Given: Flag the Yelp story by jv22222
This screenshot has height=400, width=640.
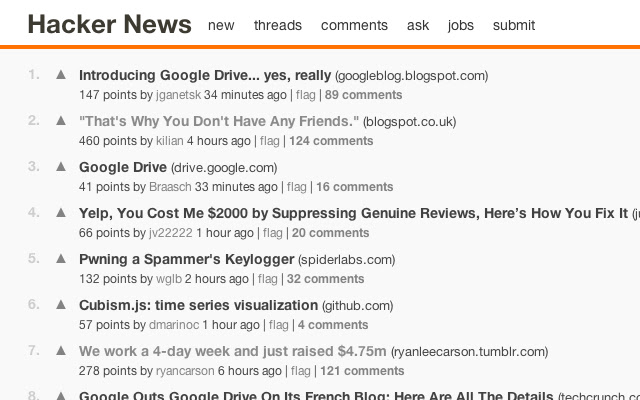Looking at the screenshot, I should point(273,233).
